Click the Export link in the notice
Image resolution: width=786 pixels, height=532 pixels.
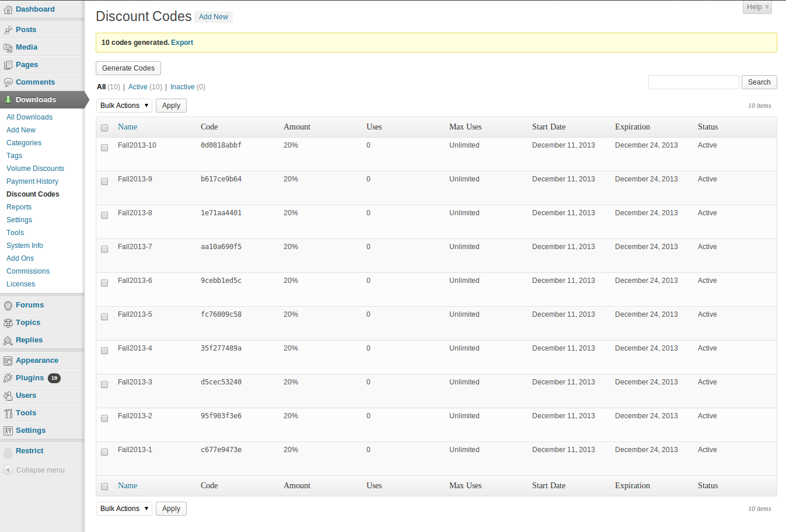tap(182, 43)
